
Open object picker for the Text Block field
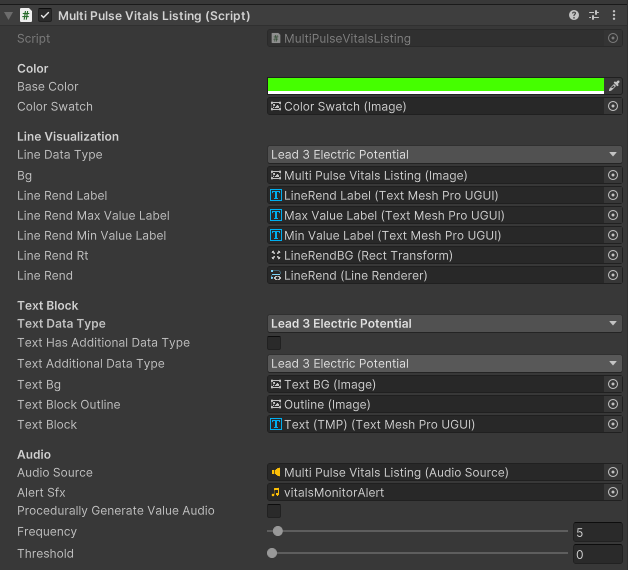click(x=613, y=425)
